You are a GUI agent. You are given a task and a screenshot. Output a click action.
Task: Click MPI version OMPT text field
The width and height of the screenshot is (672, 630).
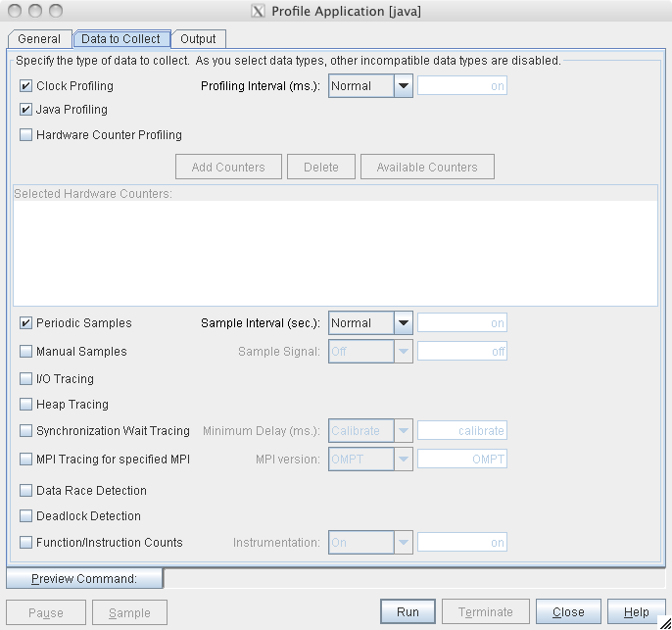click(462, 459)
